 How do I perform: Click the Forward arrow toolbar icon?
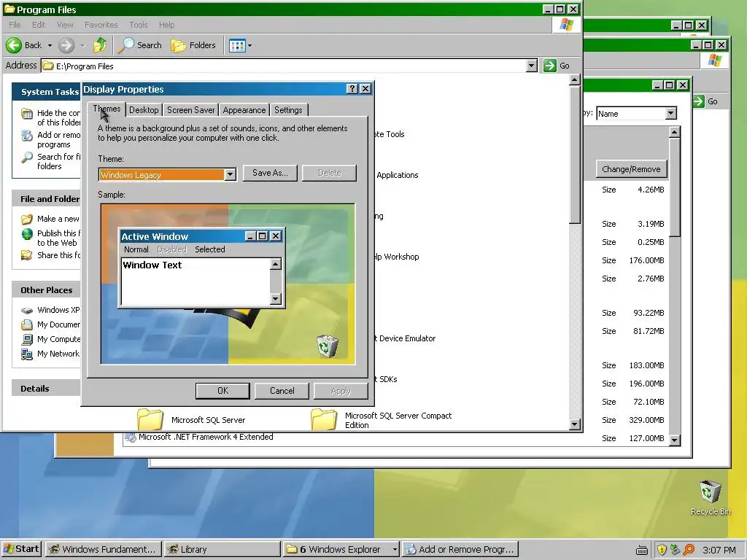tap(66, 45)
